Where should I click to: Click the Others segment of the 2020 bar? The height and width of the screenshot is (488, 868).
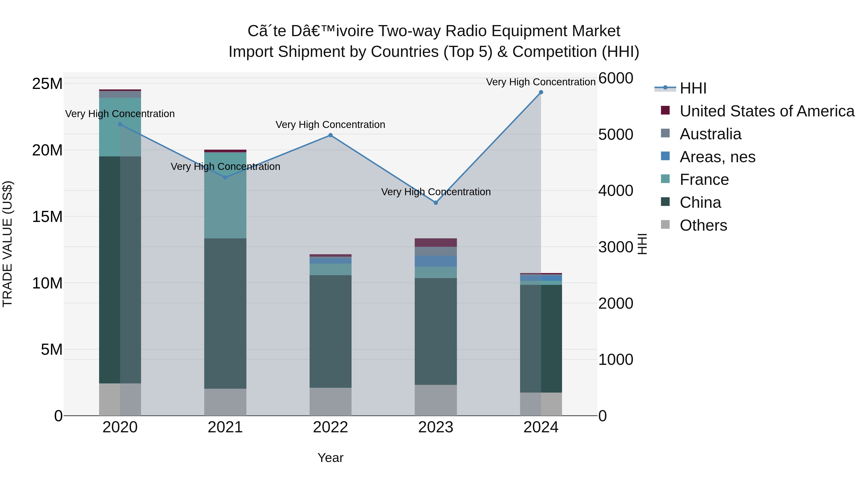[x=120, y=399]
